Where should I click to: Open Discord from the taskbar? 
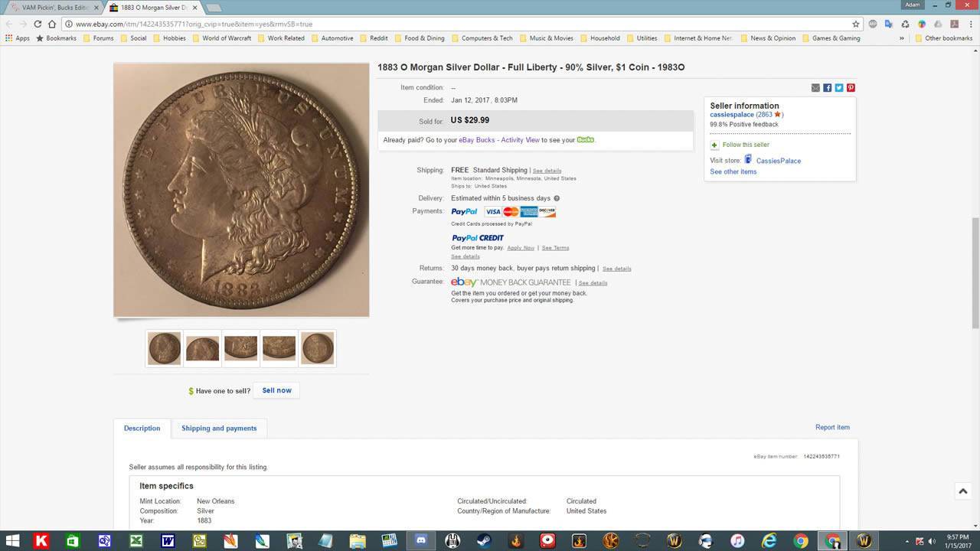[x=420, y=541]
